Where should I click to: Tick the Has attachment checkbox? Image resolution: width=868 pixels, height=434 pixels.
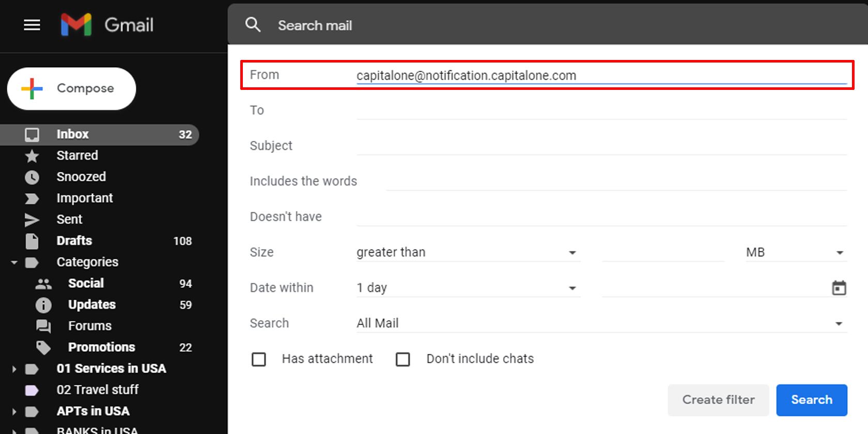(259, 359)
